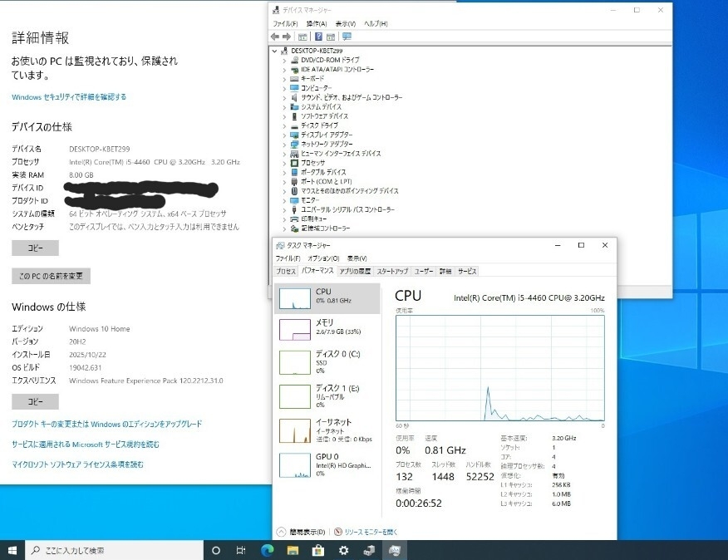Open the Windows Start menu
This screenshot has height=560, width=728.
(12, 550)
